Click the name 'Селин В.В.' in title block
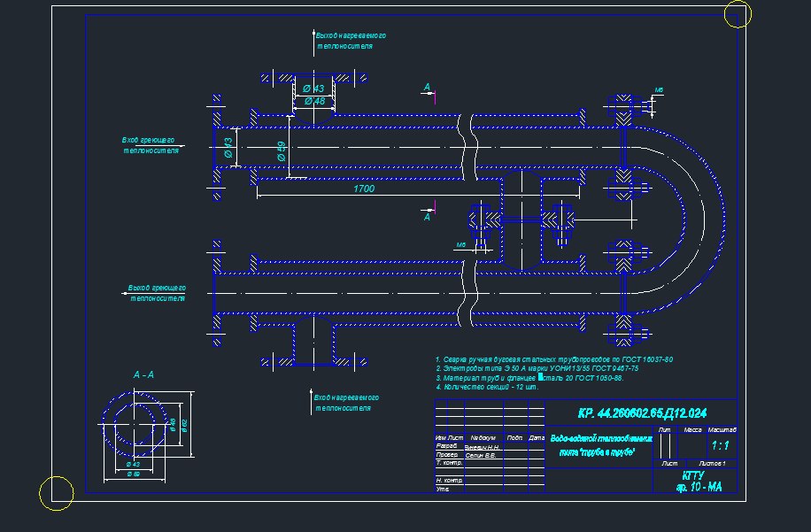 (481, 456)
